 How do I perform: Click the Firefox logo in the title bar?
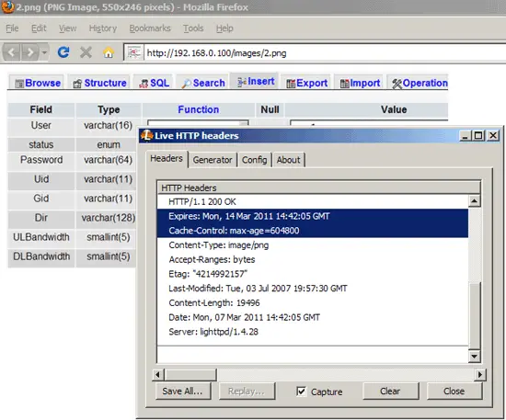(7, 6)
